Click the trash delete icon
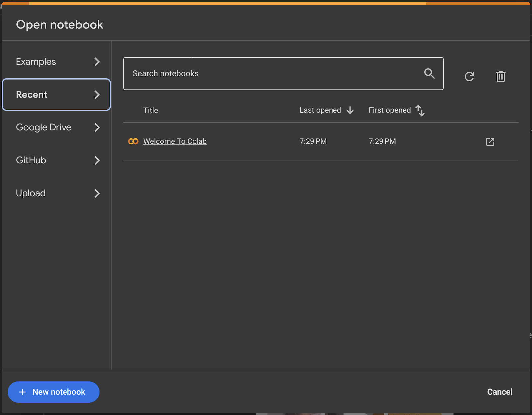This screenshot has width=532, height=415. (x=501, y=76)
